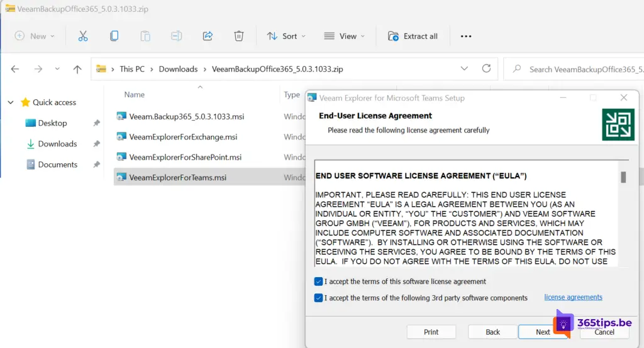This screenshot has width=644, height=348.
Task: Go up one folder with the up arrow
Action: pyautogui.click(x=77, y=69)
